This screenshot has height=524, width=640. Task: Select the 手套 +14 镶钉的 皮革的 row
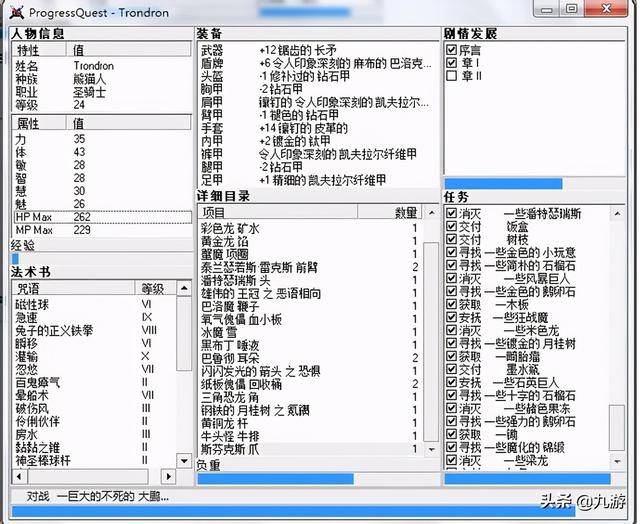pos(318,129)
